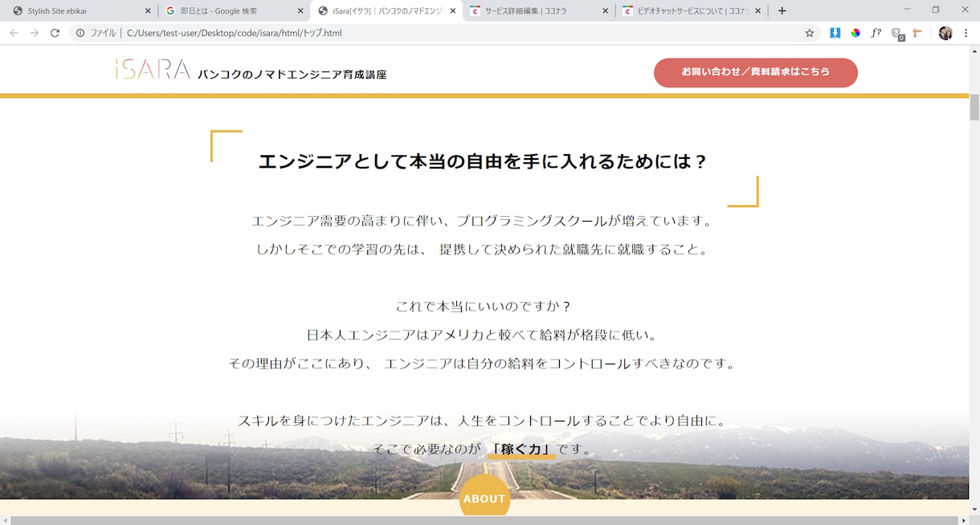Click the line starting その理由がここにあり
Screen dimensions: 980x525
tap(484, 364)
